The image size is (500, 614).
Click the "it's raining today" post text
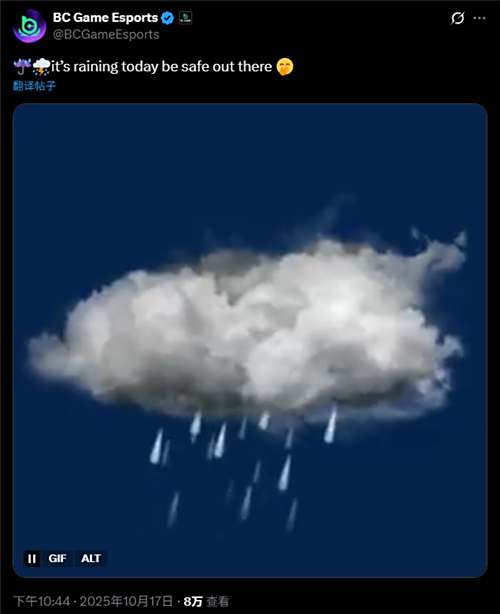coord(104,67)
